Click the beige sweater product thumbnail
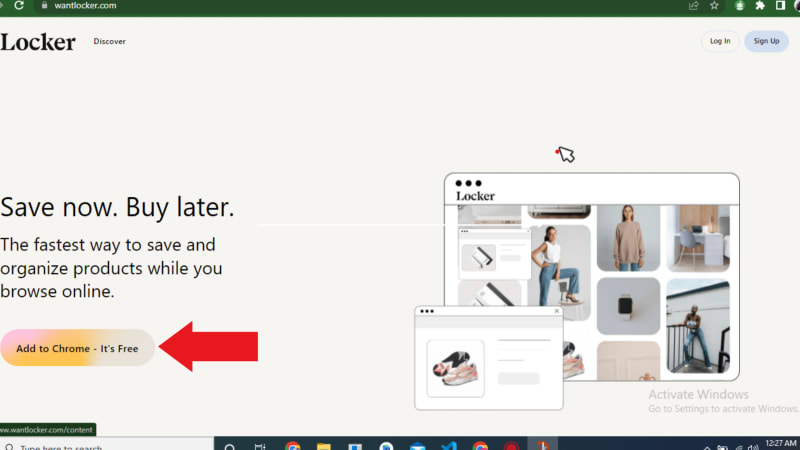The image size is (800, 450). tap(628, 238)
